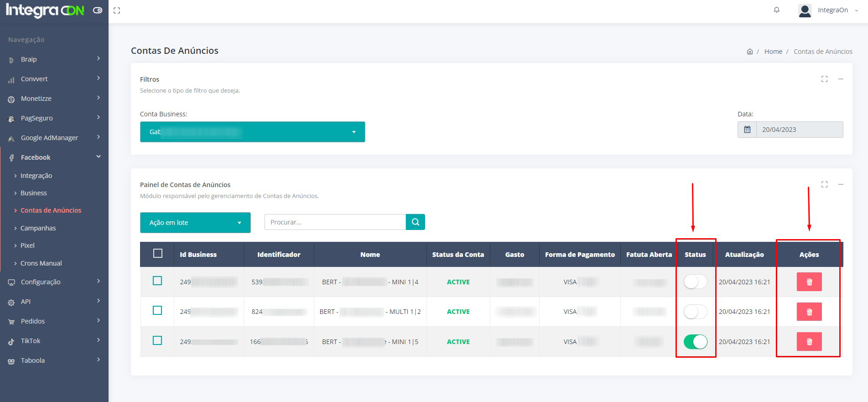868x402 pixels.
Task: Delete the MINI 1|4 account row
Action: pyautogui.click(x=809, y=282)
